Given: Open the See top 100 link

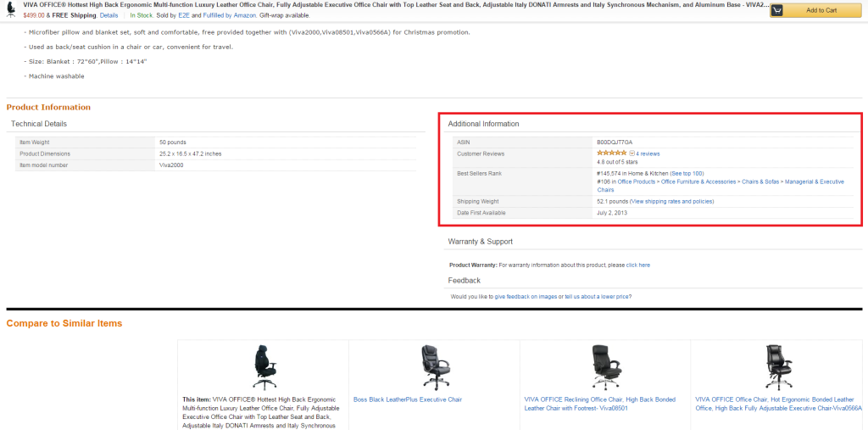Looking at the screenshot, I should (687, 173).
